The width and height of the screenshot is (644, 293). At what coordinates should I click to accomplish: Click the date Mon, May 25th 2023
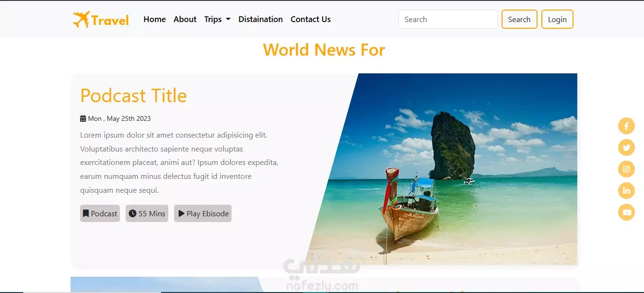click(119, 118)
